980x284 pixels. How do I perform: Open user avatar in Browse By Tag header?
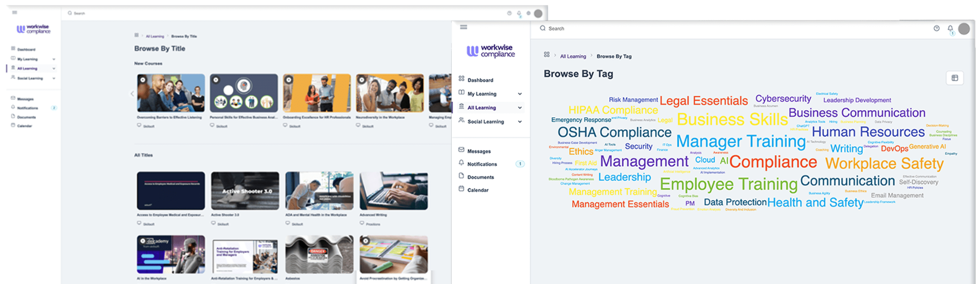point(964,29)
